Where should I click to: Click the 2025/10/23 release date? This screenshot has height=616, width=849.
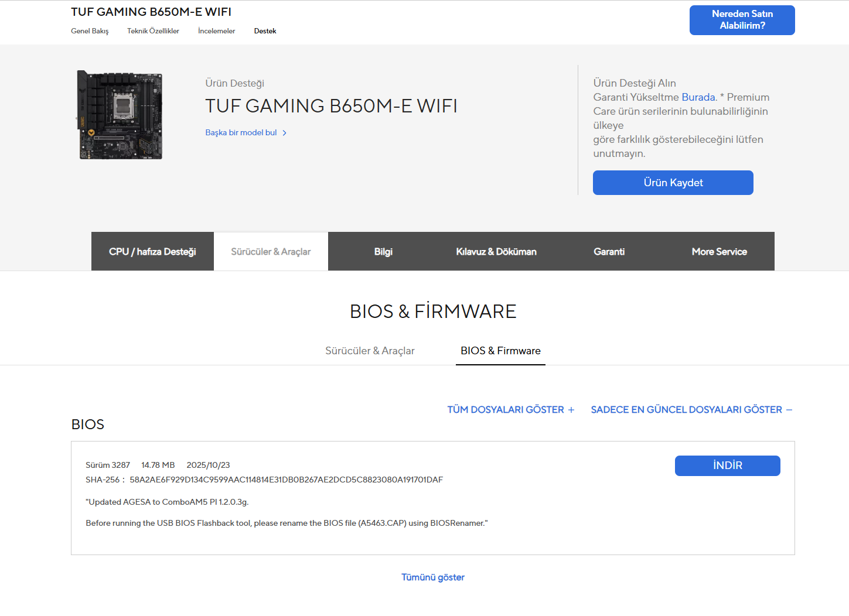(208, 465)
